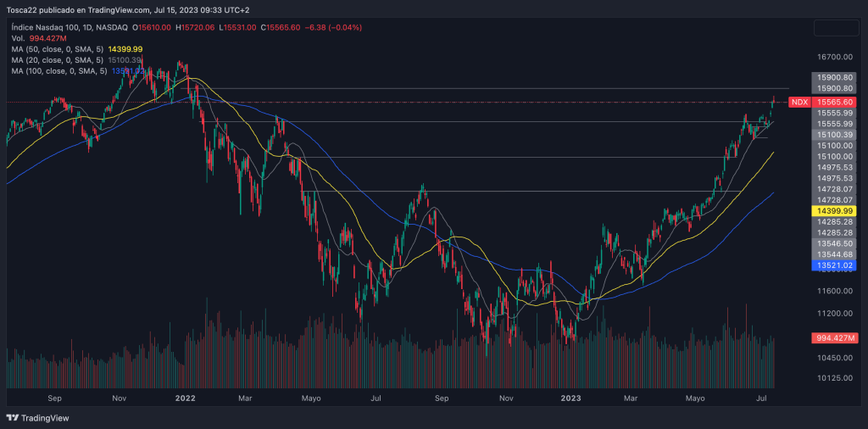
Task: Select the MA 50 indicator legend
Action: pos(58,49)
